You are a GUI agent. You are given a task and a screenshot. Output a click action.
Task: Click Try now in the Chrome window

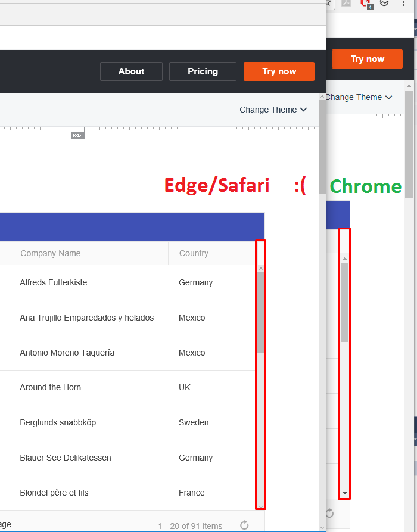tap(368, 59)
